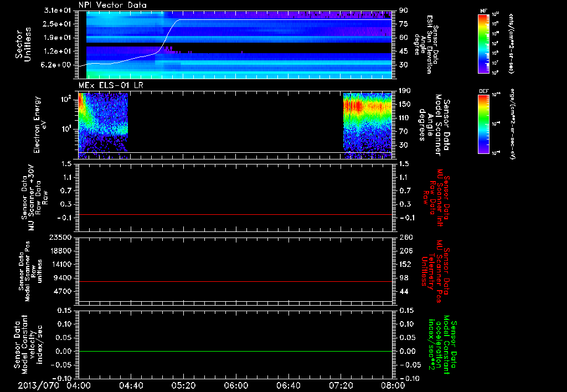
Task: Click the ELS electron spectrogram near 07:20
Action: coord(368,126)
